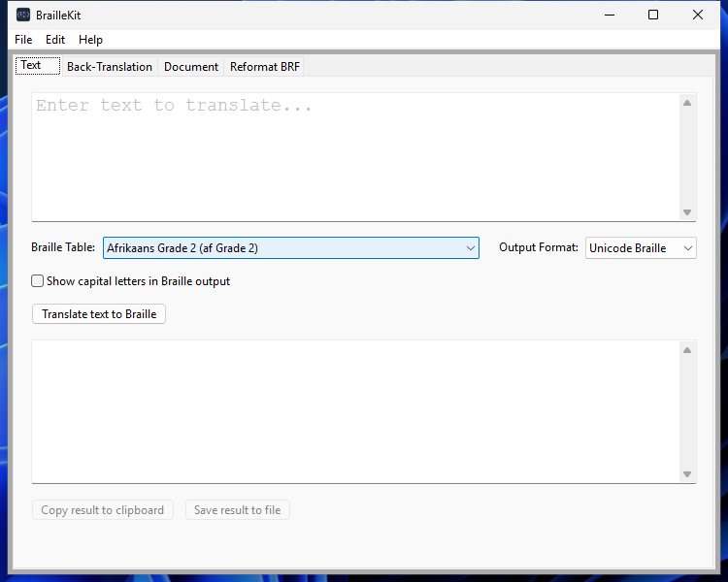Select the Text tab
The image size is (728, 582).
(38, 65)
